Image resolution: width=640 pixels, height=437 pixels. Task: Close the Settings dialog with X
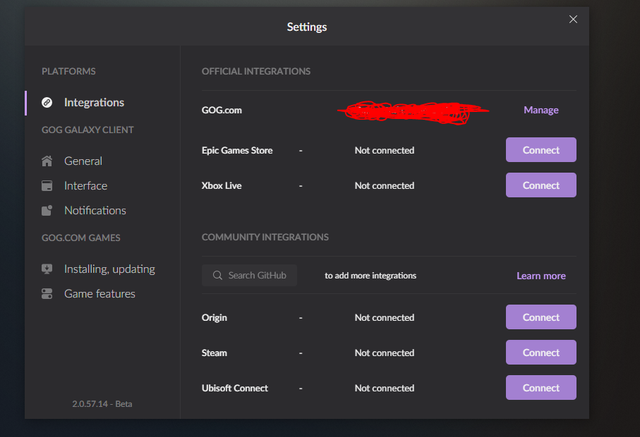click(x=573, y=19)
